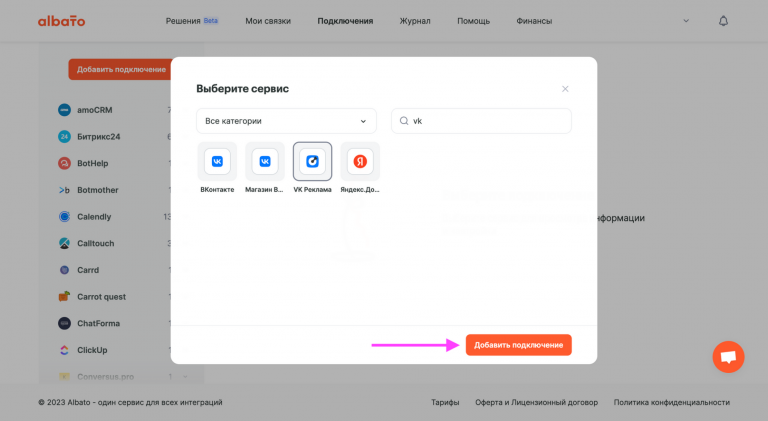Click Добавить подключение in the dialog footer
This screenshot has width=768, height=421.
518,345
